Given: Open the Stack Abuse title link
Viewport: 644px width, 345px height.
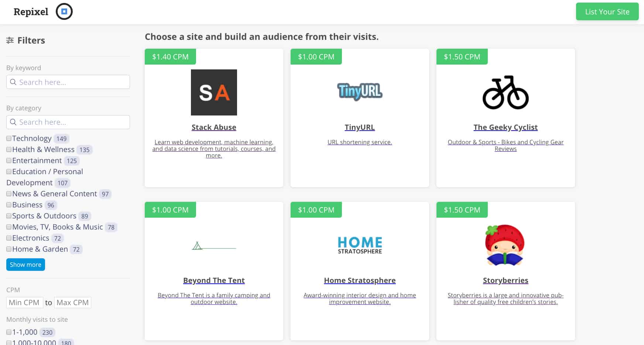Looking at the screenshot, I should (x=214, y=127).
